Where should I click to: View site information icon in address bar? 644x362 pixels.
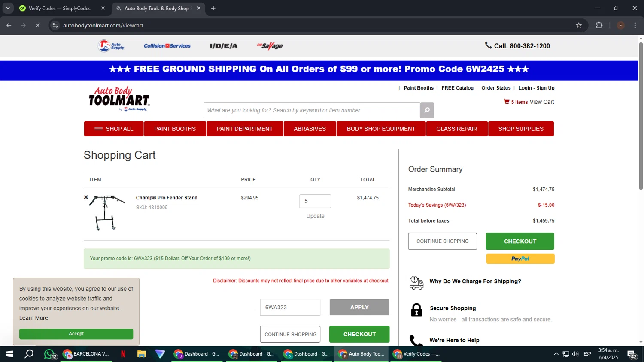pos(55,25)
